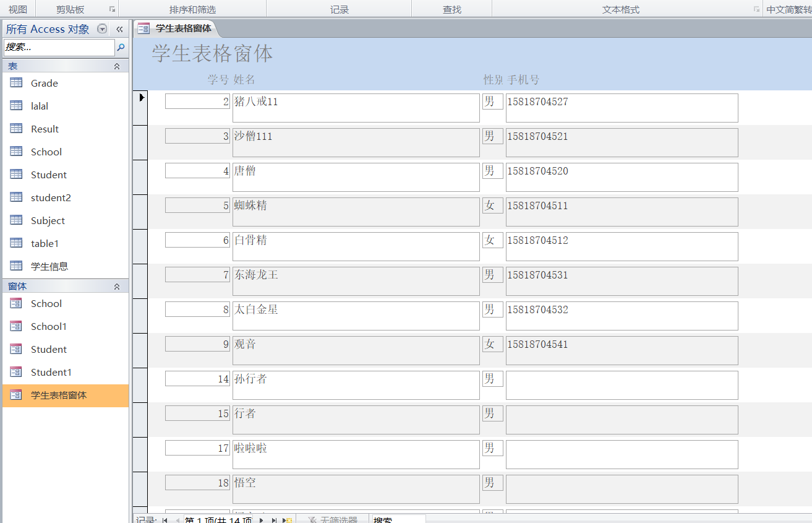Click the 学生信息 table icon
Viewport: 812px width, 523px height.
pos(16,267)
